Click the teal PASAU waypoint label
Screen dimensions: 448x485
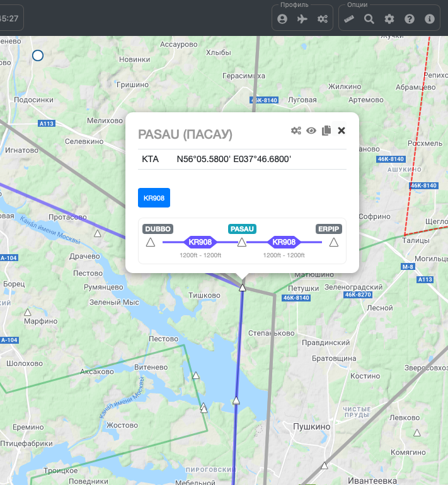point(242,229)
